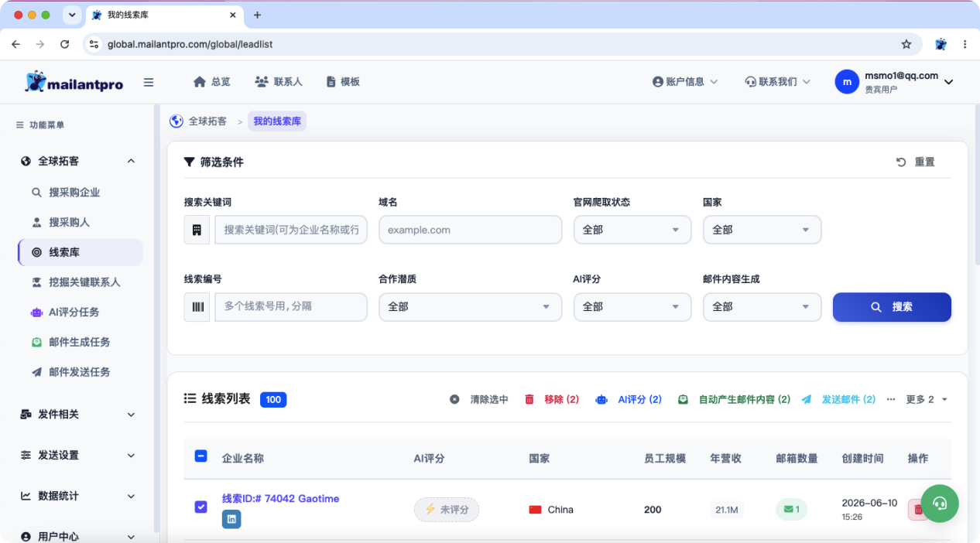Click the mailbox count badge showing 1

pyautogui.click(x=792, y=509)
